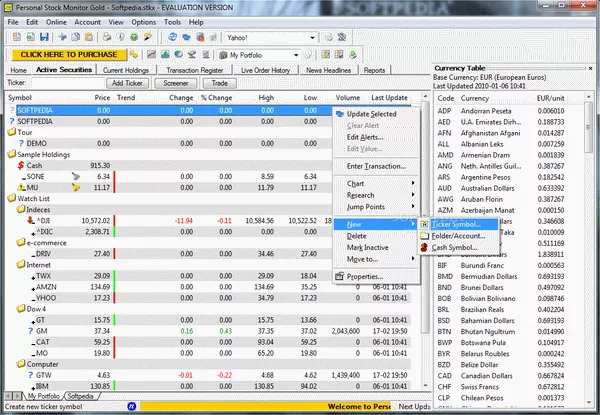This screenshot has height=415, width=600.
Task: Choose Mark Inactive from context menu
Action: pyautogui.click(x=377, y=247)
